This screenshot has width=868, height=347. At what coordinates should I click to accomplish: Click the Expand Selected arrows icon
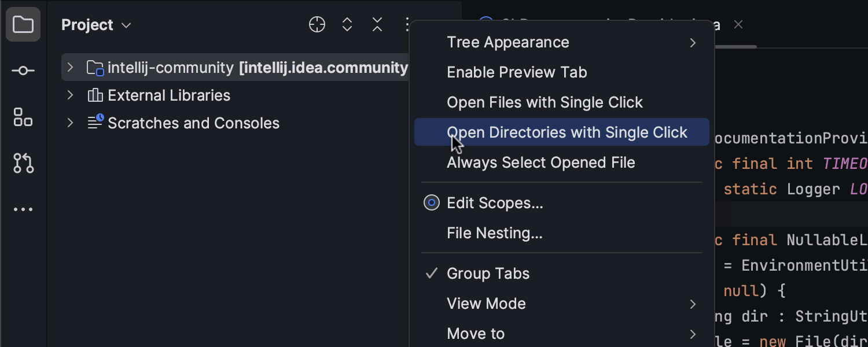pos(347,25)
